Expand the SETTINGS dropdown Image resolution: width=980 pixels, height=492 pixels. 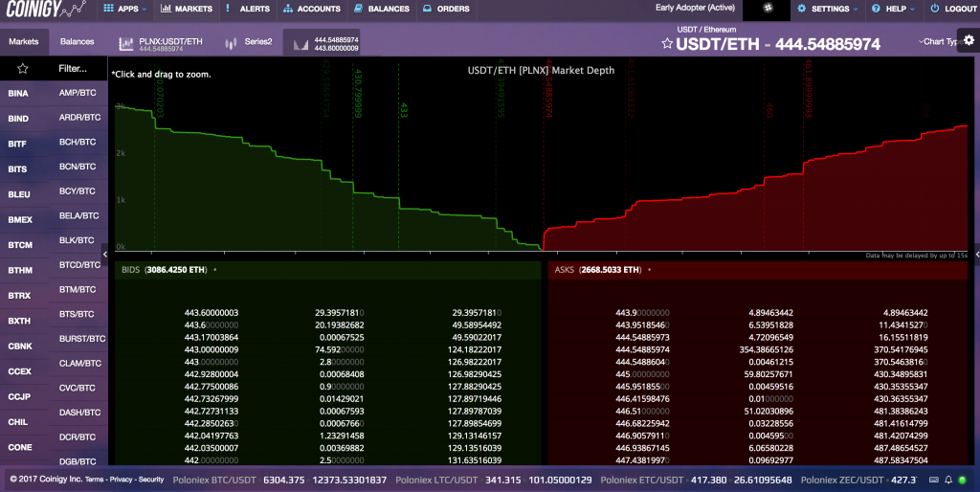828,9
